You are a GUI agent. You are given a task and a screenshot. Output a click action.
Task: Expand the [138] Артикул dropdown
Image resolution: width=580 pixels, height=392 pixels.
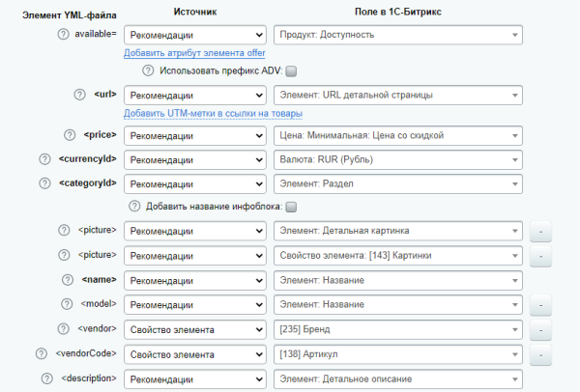coord(398,354)
